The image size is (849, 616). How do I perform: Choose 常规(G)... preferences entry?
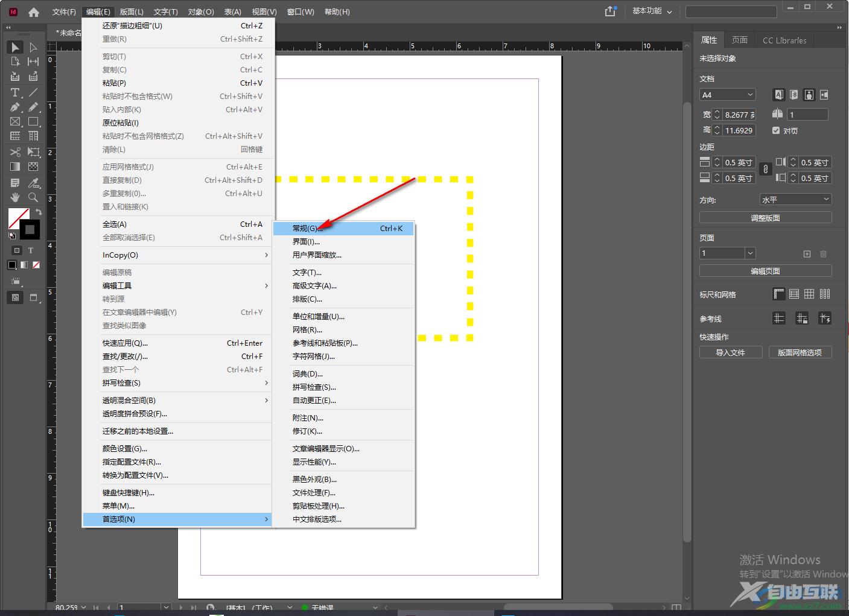[343, 229]
